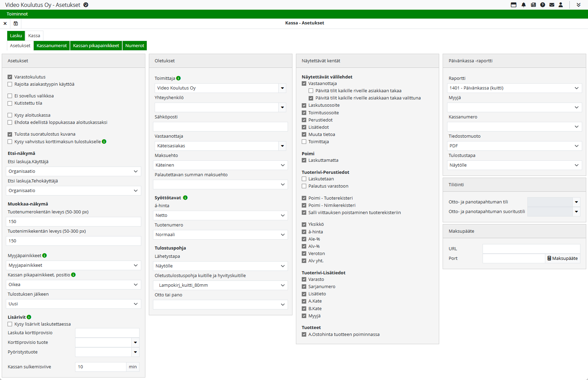Open the Toiminnot menu
Viewport: 588px width, 380px height.
coord(17,14)
